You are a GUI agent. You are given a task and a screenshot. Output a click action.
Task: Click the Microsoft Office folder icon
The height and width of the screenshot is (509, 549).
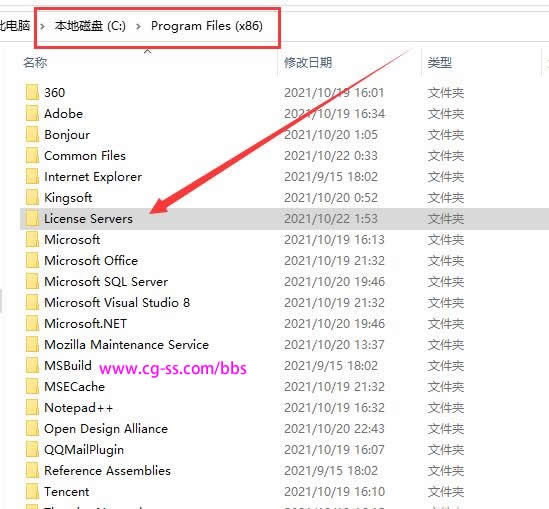click(x=32, y=261)
